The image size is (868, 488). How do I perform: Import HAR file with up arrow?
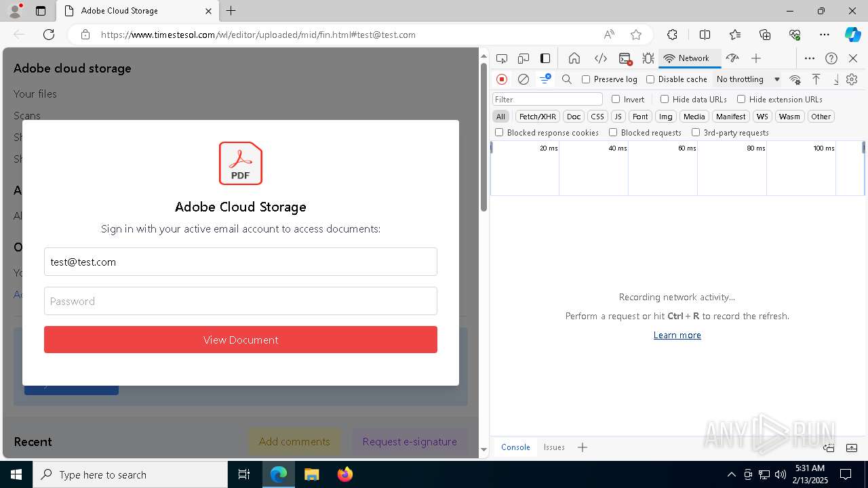coord(816,79)
